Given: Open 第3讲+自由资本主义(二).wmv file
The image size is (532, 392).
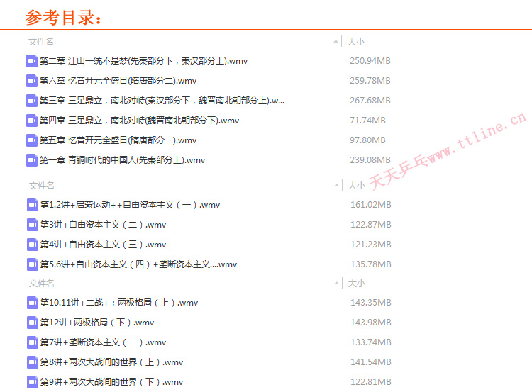Looking at the screenshot, I should (103, 225).
